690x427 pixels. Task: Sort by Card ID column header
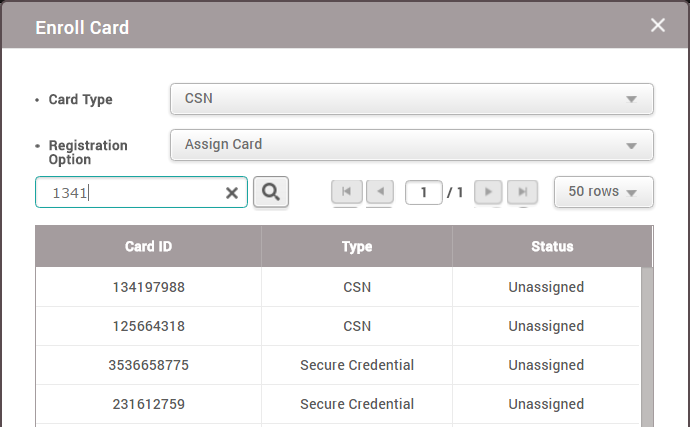(x=148, y=246)
